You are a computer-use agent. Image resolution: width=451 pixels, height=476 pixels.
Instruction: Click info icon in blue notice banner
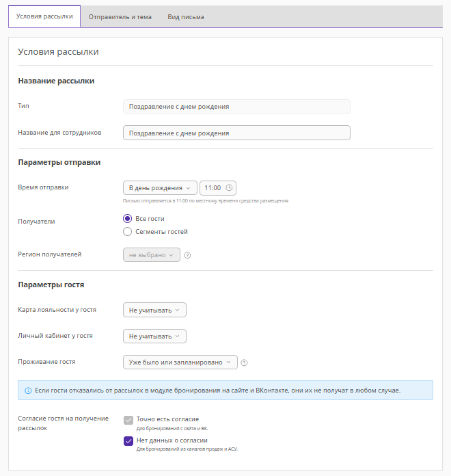28,391
